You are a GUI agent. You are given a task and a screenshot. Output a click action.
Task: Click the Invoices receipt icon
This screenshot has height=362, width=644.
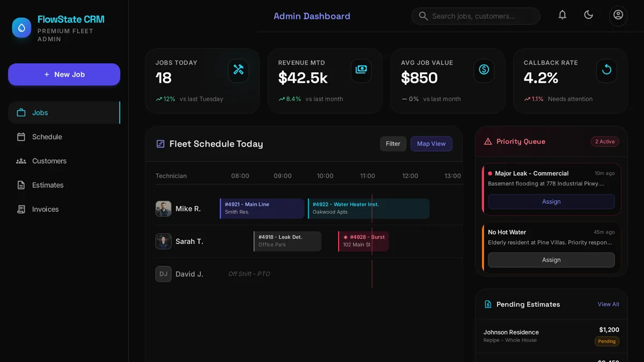[x=21, y=209]
